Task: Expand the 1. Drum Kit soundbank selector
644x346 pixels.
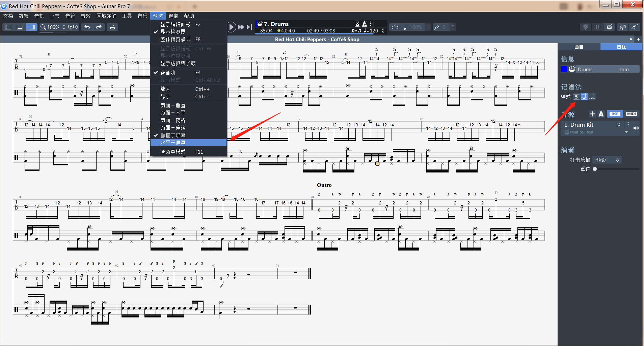Action: pyautogui.click(x=619, y=125)
